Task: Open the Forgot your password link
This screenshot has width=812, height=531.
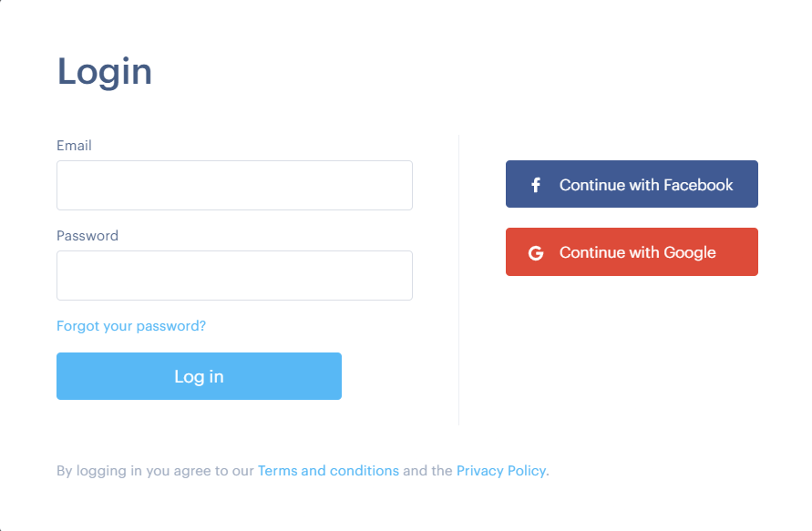Action: (x=130, y=325)
